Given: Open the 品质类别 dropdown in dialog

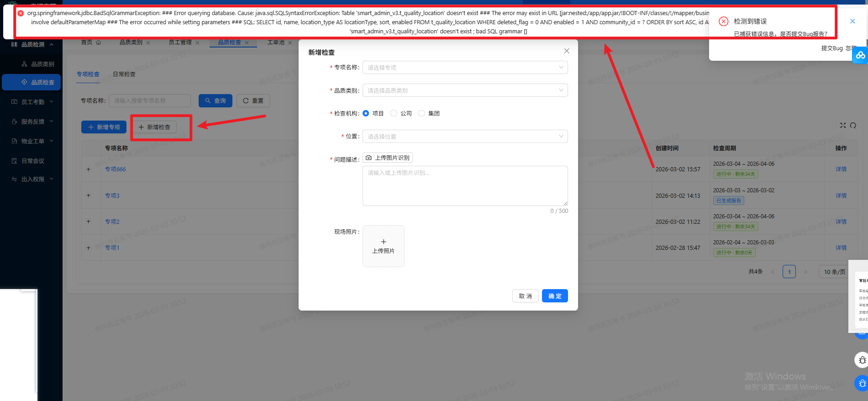Looking at the screenshot, I should coord(465,90).
